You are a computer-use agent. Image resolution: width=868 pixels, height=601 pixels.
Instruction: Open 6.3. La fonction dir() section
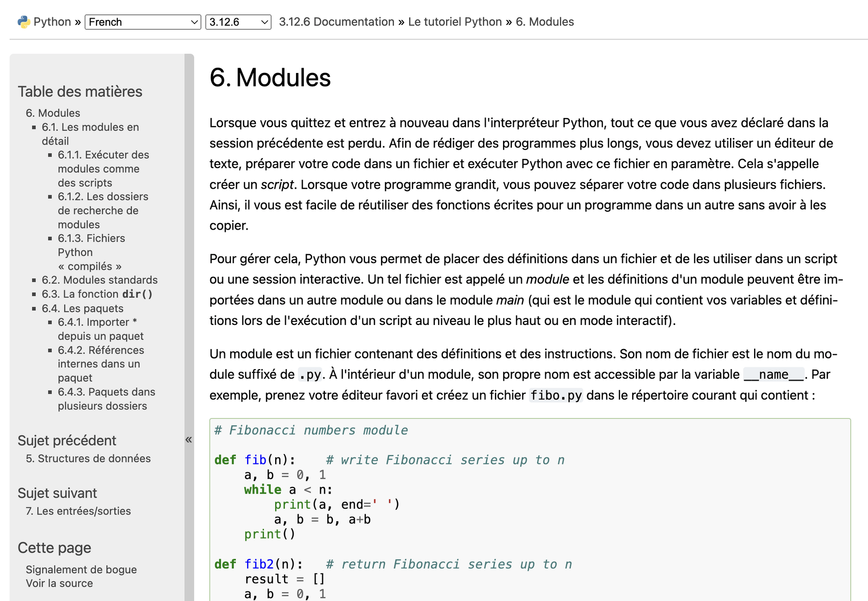97,294
